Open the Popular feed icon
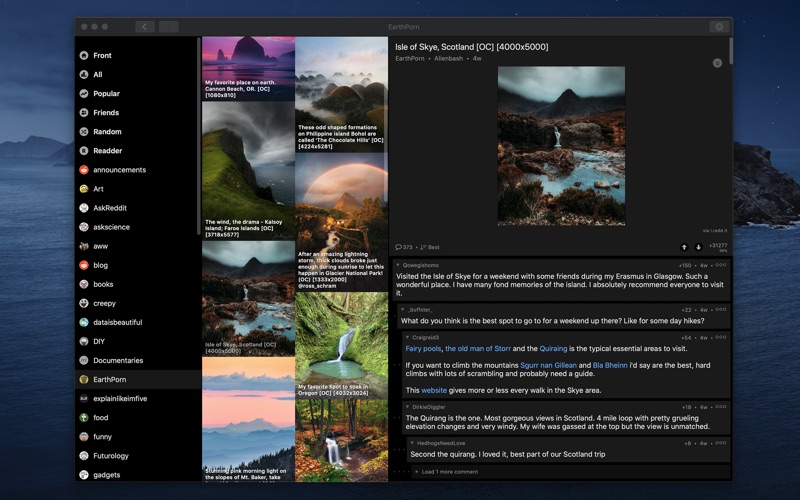 pos(84,93)
